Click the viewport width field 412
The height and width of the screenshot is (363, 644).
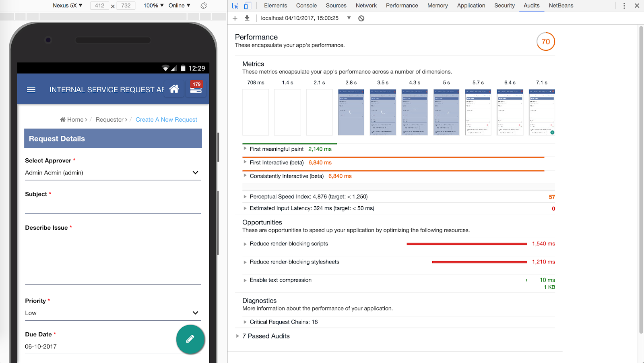100,6
